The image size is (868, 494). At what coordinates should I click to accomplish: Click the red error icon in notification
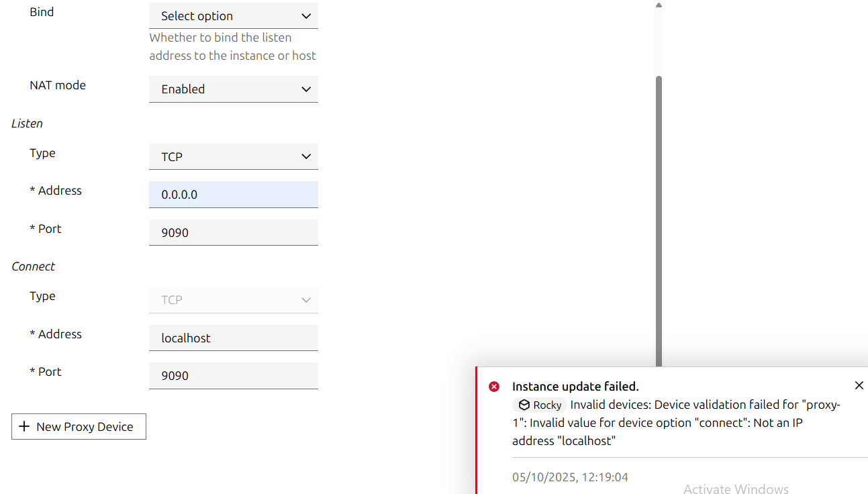494,387
